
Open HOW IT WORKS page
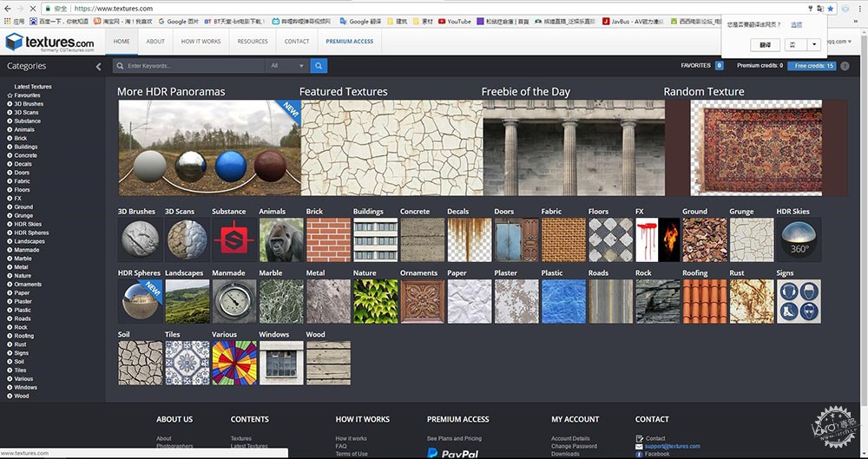pos(201,42)
